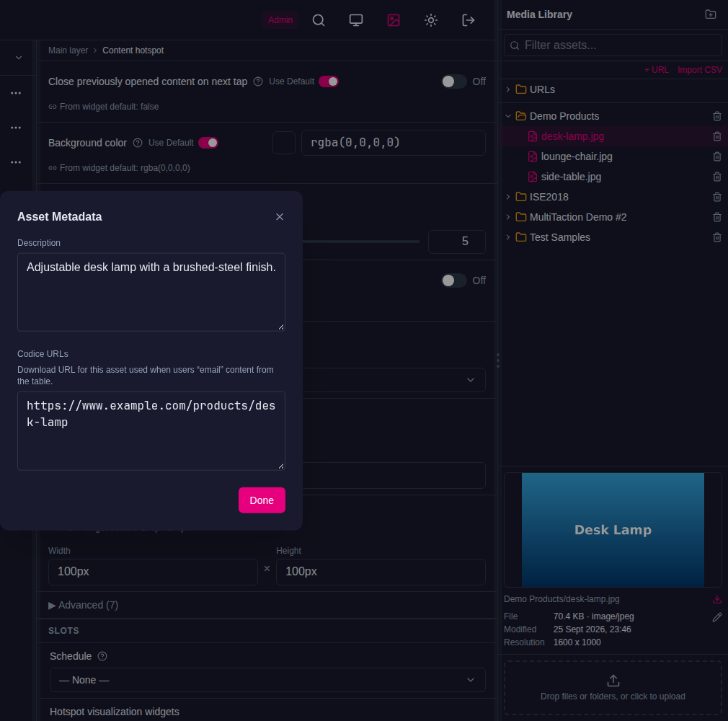Delete the Demo Products folder
The image size is (728, 721).
click(x=717, y=116)
